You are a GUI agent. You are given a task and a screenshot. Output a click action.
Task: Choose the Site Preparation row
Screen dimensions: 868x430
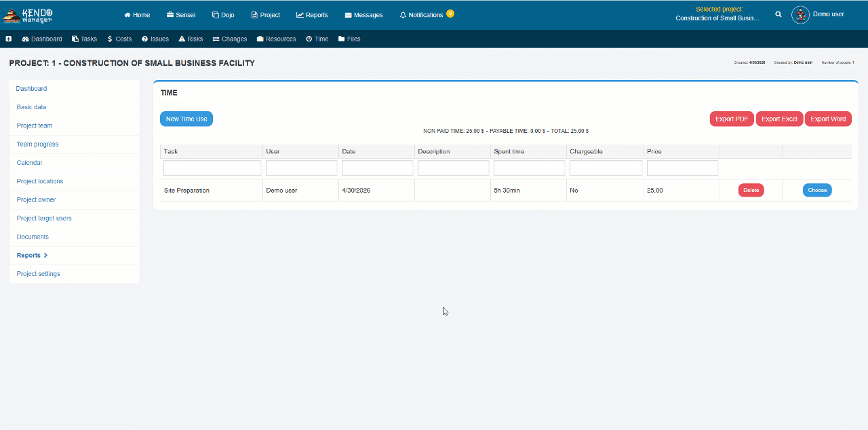(817, 190)
